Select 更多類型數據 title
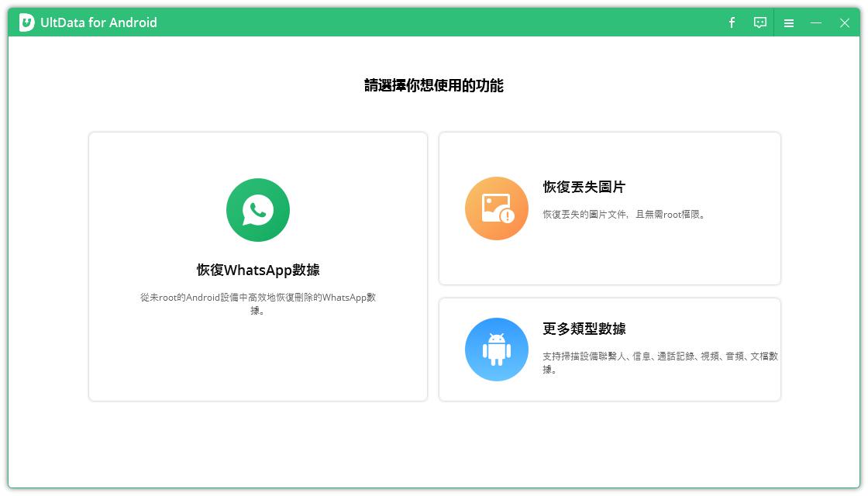 (584, 329)
